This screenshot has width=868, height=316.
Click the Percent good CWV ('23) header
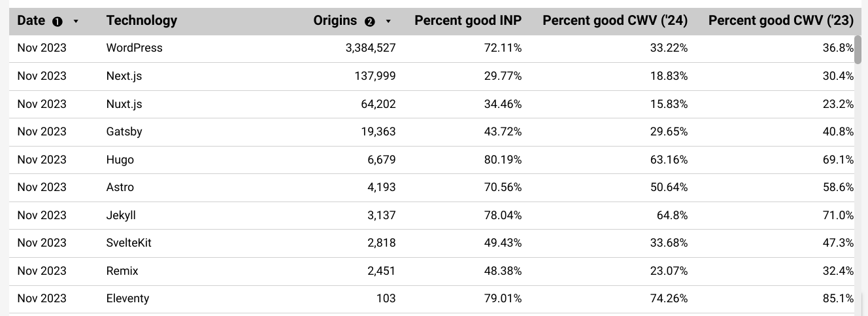click(x=780, y=21)
